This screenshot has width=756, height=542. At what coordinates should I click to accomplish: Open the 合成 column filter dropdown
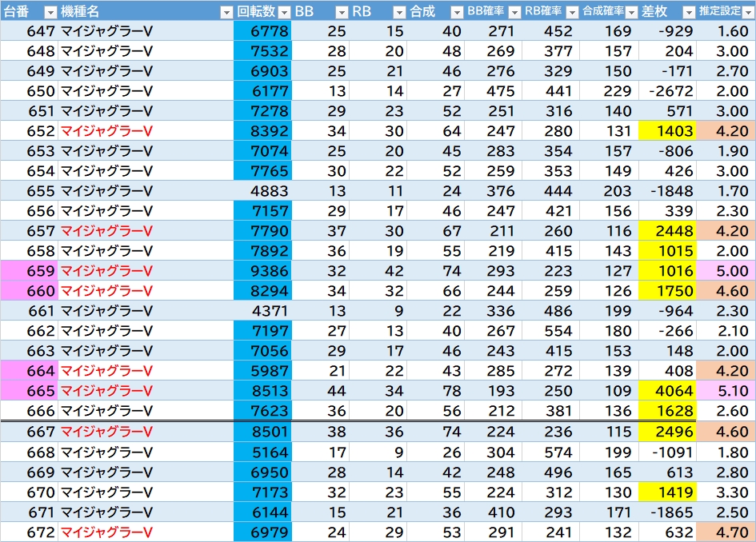coord(457,13)
